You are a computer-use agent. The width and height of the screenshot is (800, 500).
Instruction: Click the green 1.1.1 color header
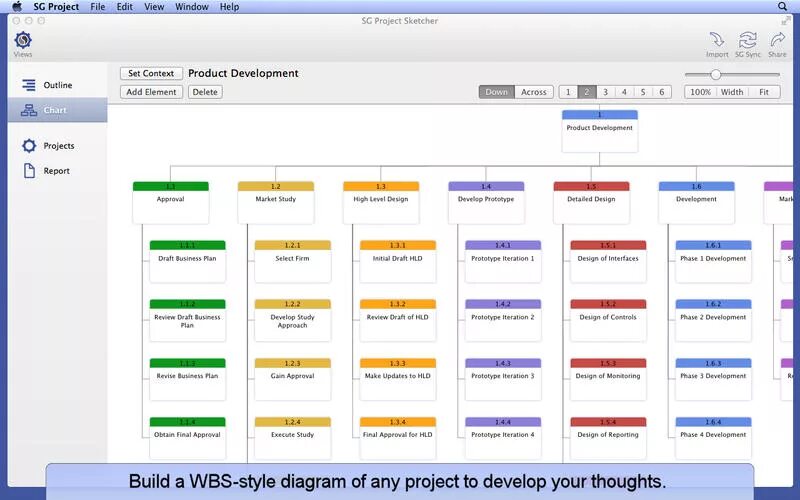coord(187,245)
